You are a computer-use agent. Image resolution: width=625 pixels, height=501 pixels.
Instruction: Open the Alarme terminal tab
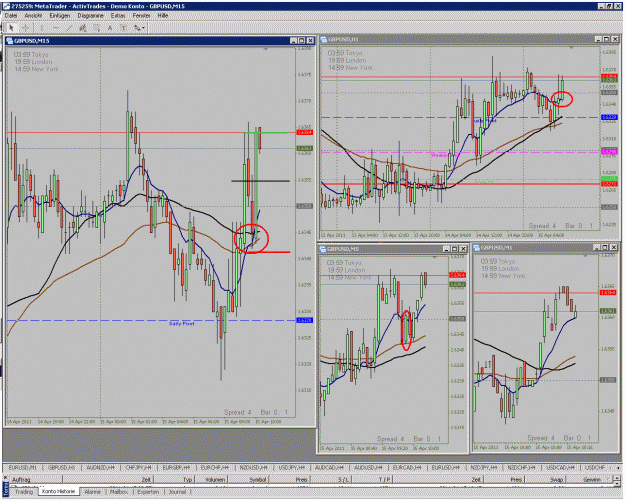[92, 492]
